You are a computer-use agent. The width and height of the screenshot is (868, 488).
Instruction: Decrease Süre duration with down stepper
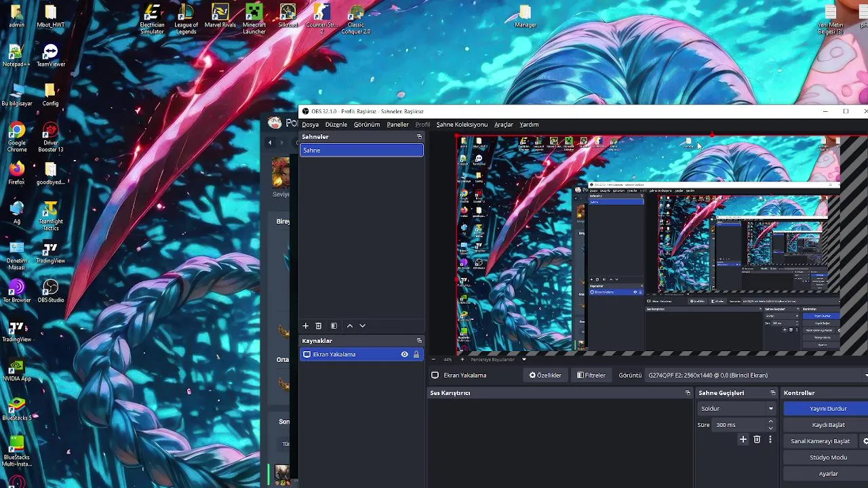pyautogui.click(x=770, y=428)
